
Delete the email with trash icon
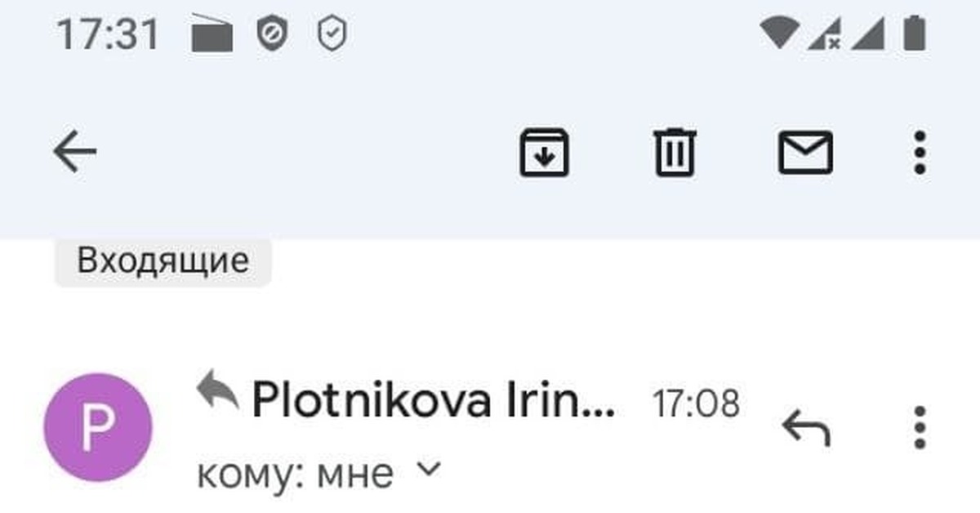pos(675,153)
